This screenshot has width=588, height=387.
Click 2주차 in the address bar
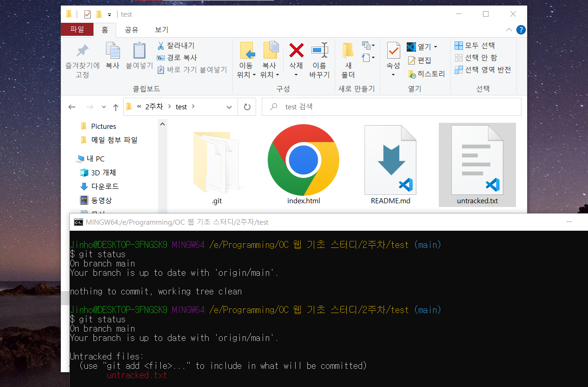coord(154,107)
